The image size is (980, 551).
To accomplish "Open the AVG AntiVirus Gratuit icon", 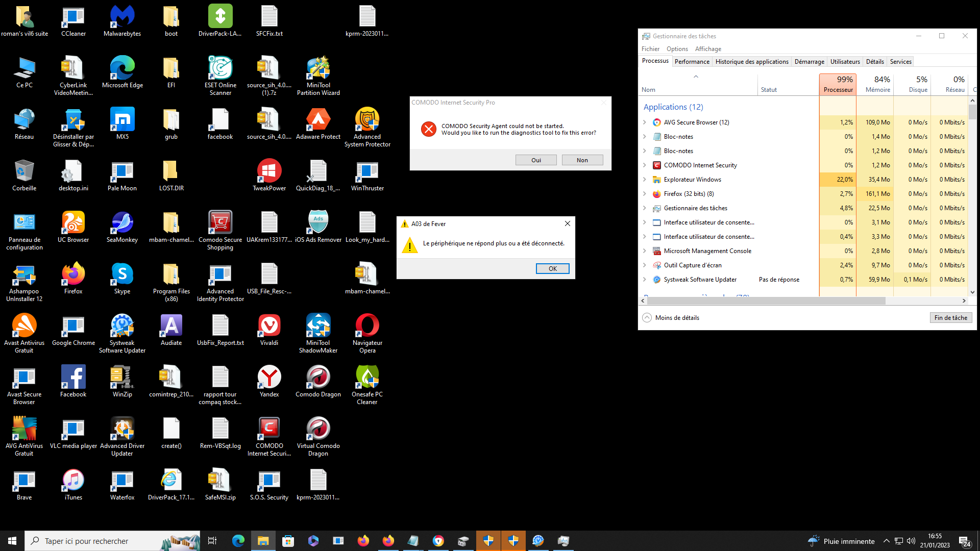I will [x=24, y=437].
